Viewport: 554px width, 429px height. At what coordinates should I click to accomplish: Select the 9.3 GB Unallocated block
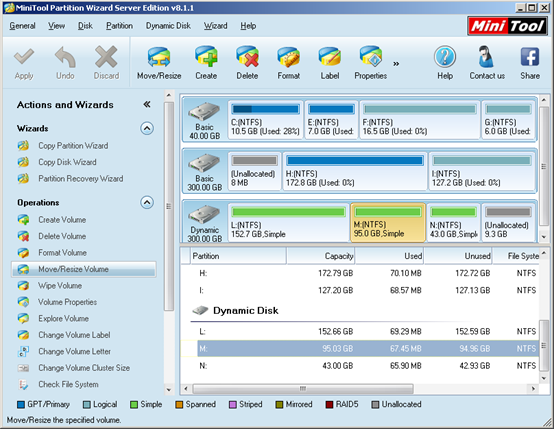click(x=508, y=223)
